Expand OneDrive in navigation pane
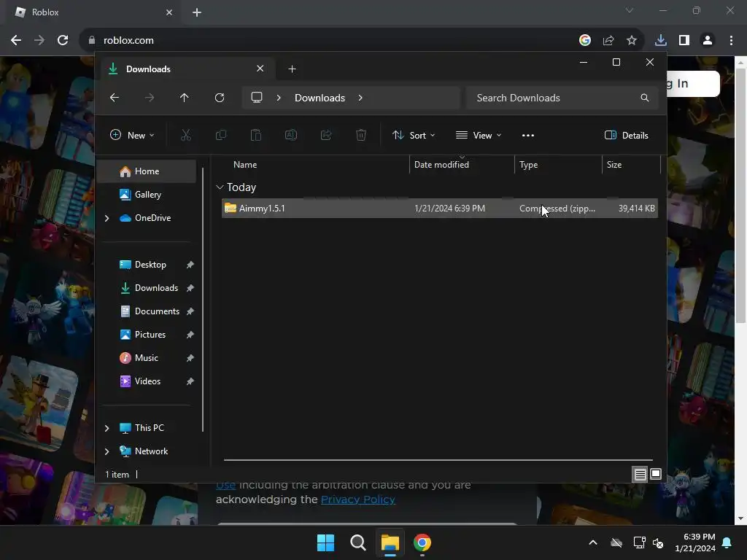 [x=107, y=218]
